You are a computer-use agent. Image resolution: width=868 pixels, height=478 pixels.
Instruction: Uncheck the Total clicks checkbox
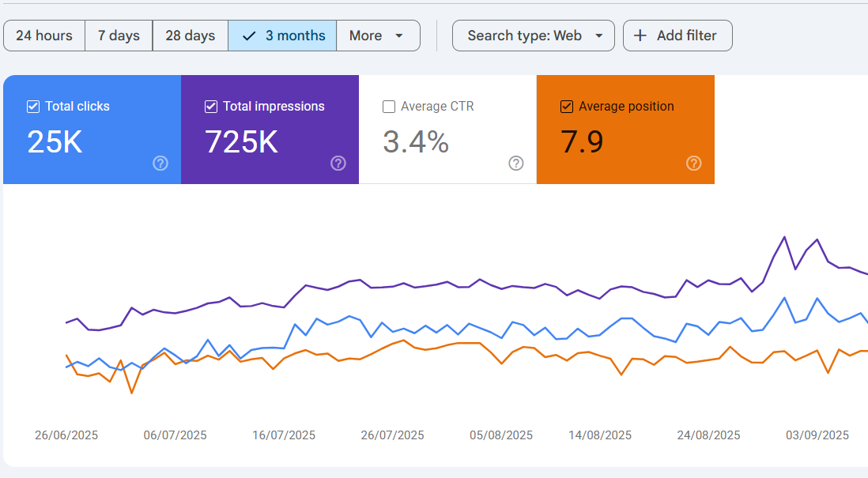coord(33,107)
